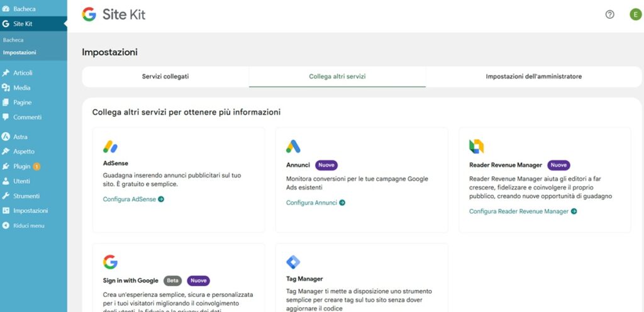Click the Reader Revenue Manager logo icon
This screenshot has width=644, height=312.
tap(477, 147)
